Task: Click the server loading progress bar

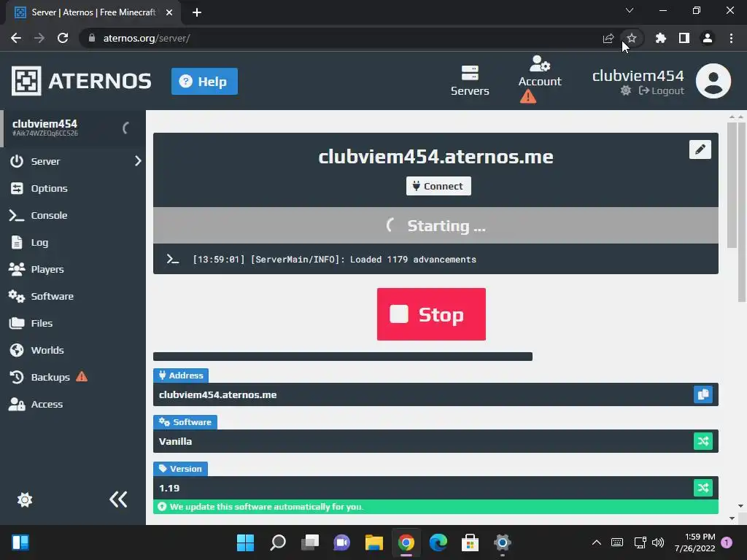Action: tap(343, 357)
